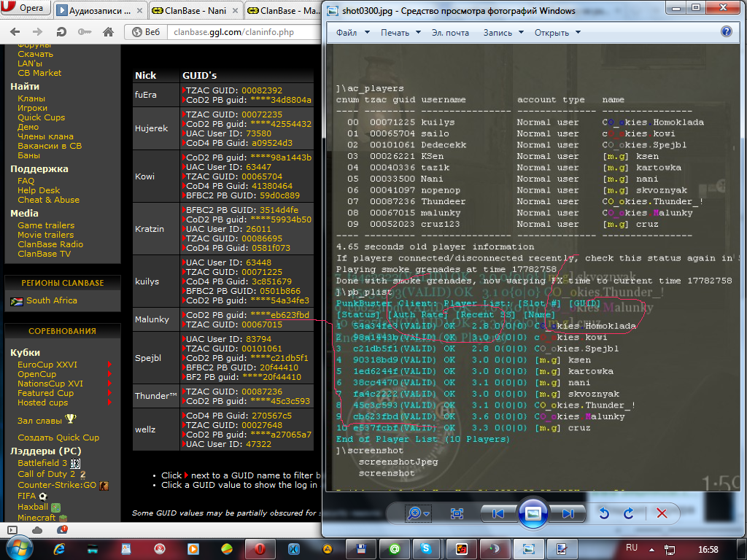Open the Opera taskbar button
This screenshot has width=747, height=560.
point(260,549)
